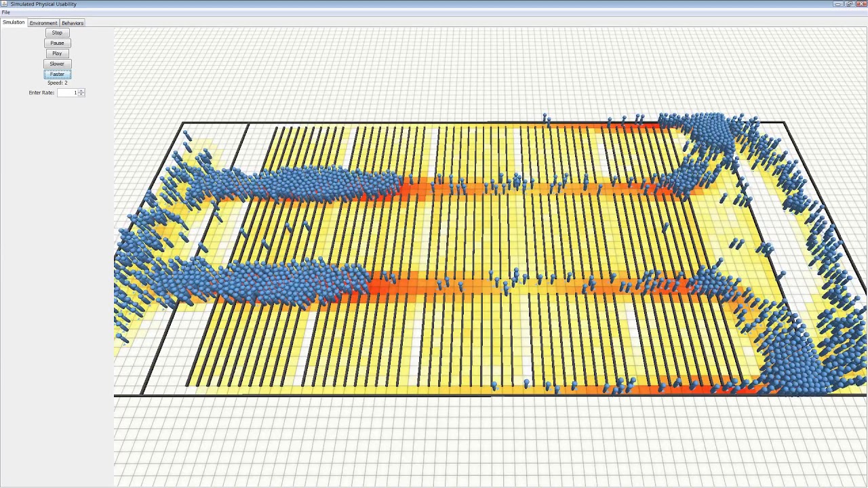Click the Java application icon in title bar
Viewport: 868px width, 488px height.
click(x=4, y=4)
